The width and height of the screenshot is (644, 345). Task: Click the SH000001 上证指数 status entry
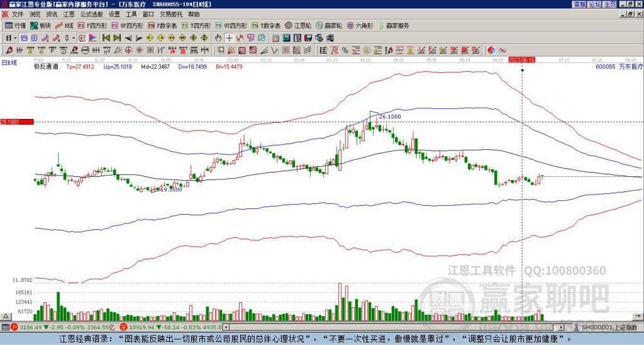[x=609, y=327]
